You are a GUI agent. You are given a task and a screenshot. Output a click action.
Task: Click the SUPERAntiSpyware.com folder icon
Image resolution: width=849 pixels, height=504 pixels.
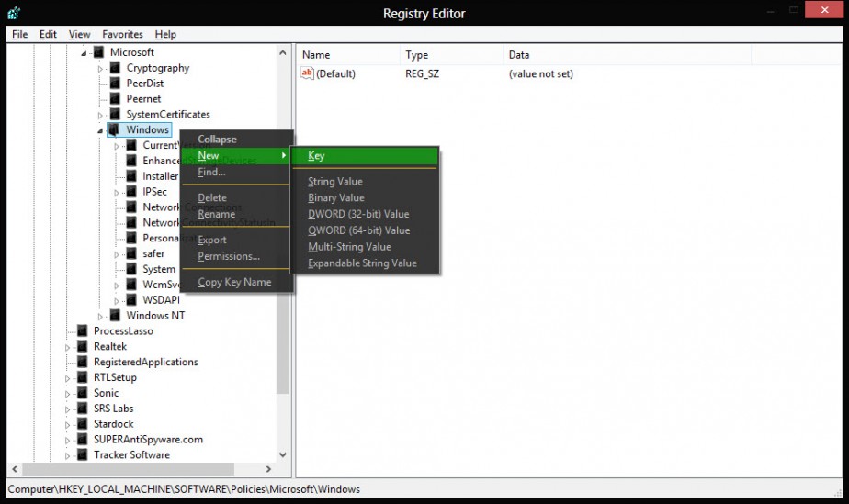[83, 440]
